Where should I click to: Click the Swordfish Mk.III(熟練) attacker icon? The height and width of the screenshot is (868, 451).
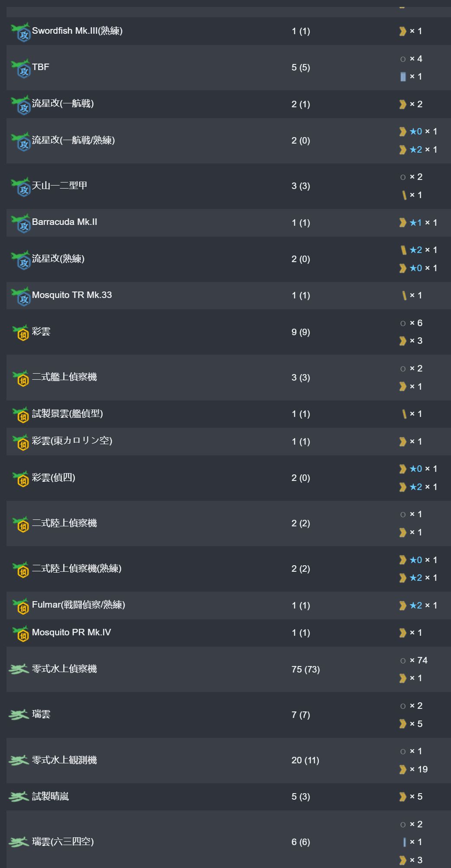pos(20,32)
